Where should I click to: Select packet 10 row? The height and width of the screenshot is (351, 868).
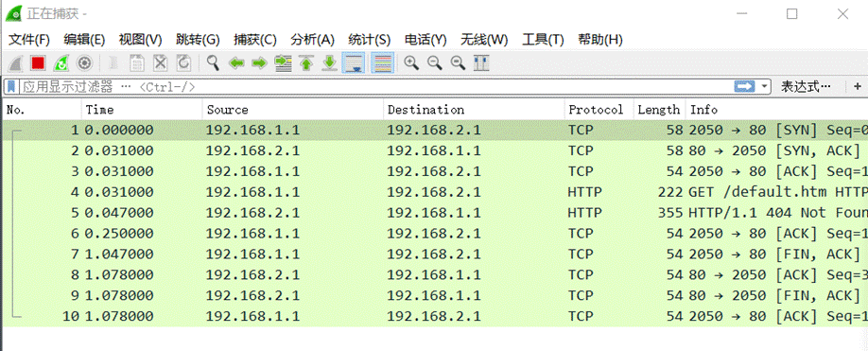coord(436,316)
